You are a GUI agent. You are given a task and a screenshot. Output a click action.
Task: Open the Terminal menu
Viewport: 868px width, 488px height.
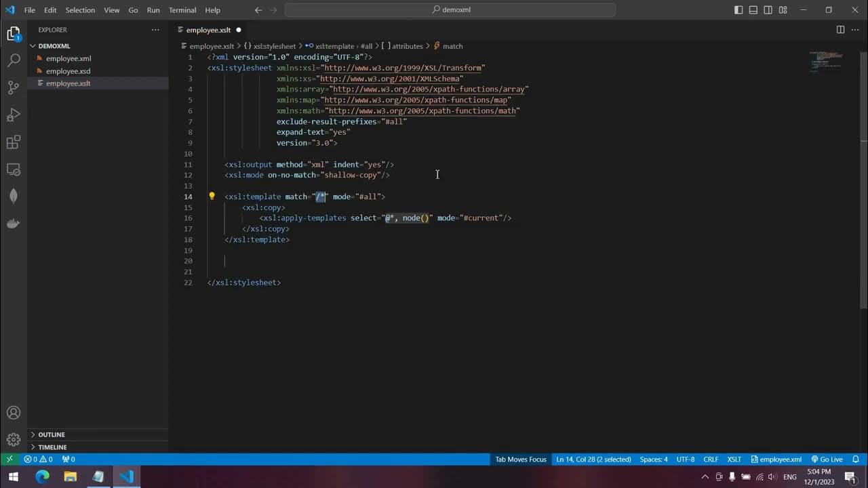(x=182, y=10)
